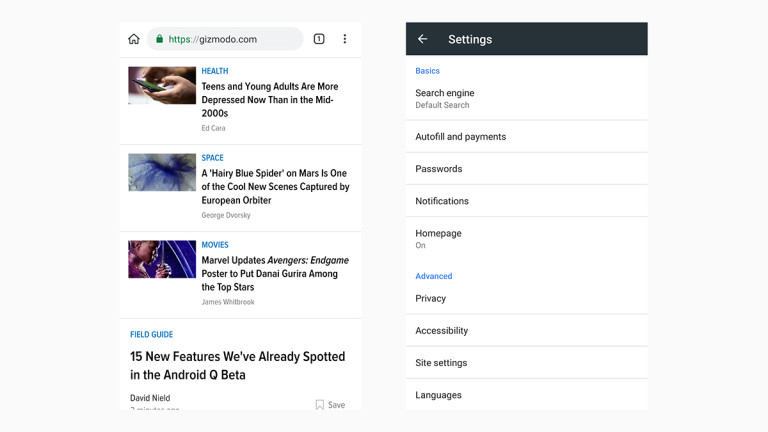Open Languages setting

[527, 395]
